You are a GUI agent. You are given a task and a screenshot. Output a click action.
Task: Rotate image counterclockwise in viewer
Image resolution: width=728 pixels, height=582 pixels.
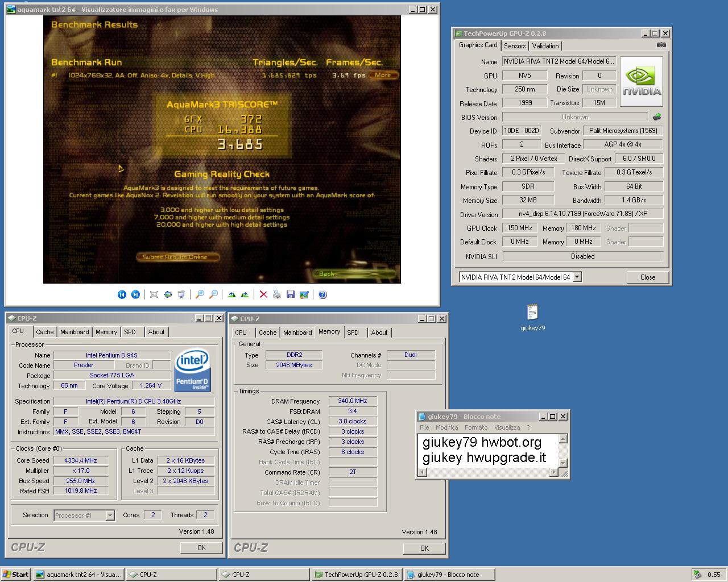pos(245,294)
